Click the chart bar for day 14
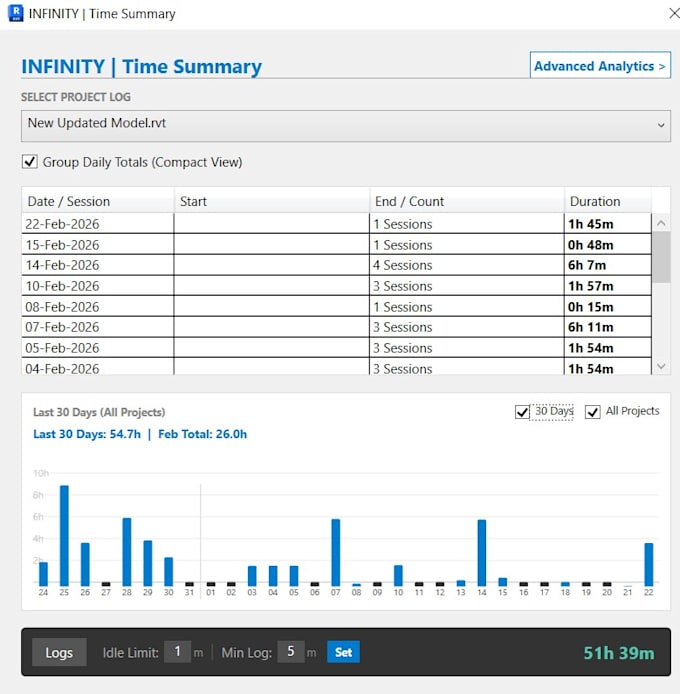680x694 pixels. click(x=482, y=553)
